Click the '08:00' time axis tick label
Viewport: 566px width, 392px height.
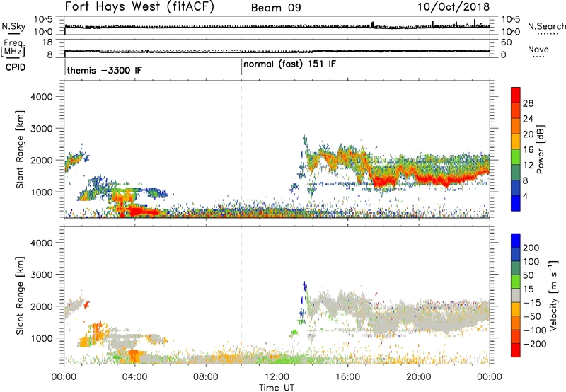(206, 377)
